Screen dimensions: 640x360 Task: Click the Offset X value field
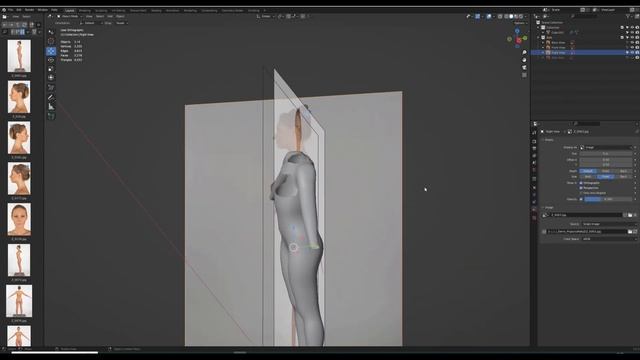click(x=606, y=160)
